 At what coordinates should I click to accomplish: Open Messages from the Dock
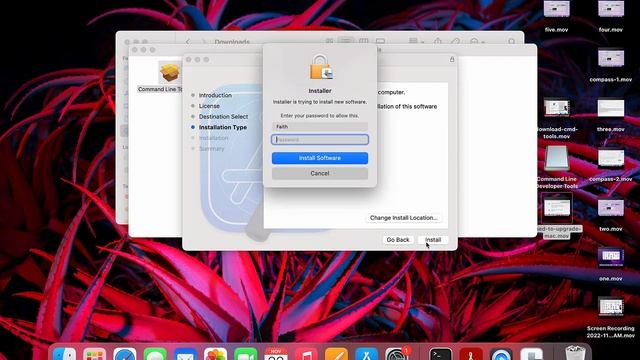point(155,354)
